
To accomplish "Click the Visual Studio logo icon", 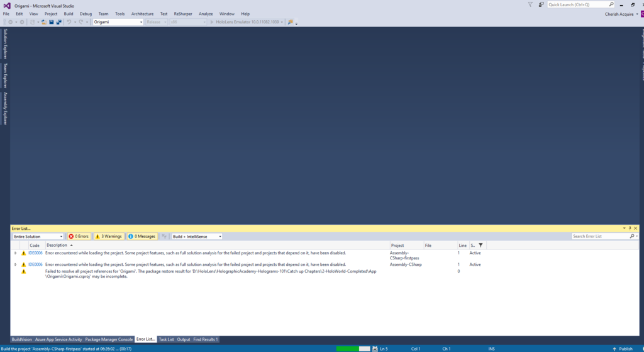I will coord(7,6).
